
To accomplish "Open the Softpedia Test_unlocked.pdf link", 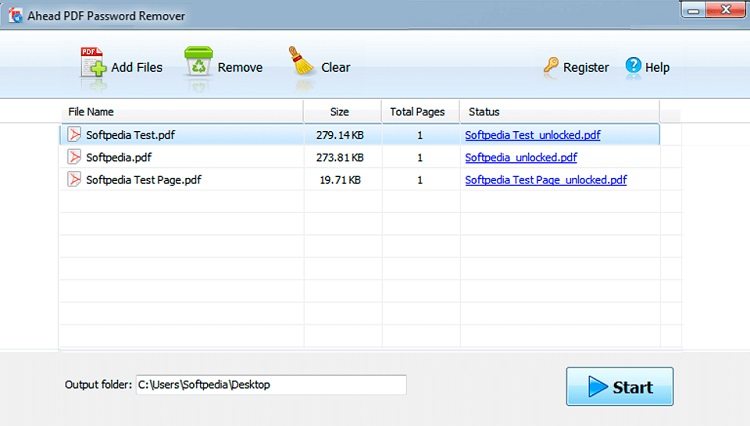I will point(532,135).
